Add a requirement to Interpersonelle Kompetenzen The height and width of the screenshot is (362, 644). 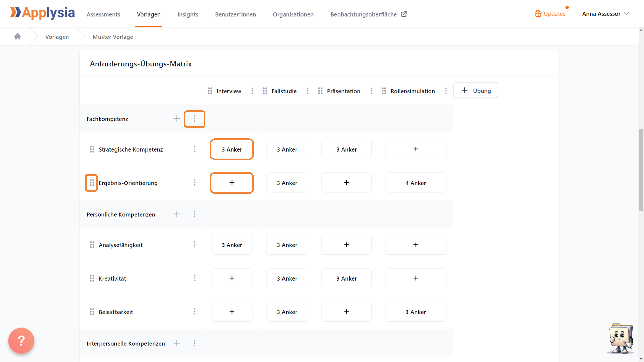point(177,343)
